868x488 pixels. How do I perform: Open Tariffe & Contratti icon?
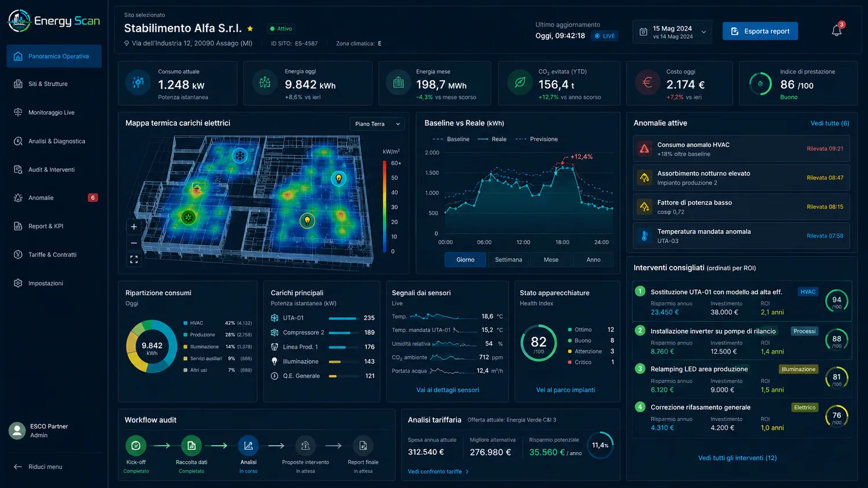click(18, 254)
